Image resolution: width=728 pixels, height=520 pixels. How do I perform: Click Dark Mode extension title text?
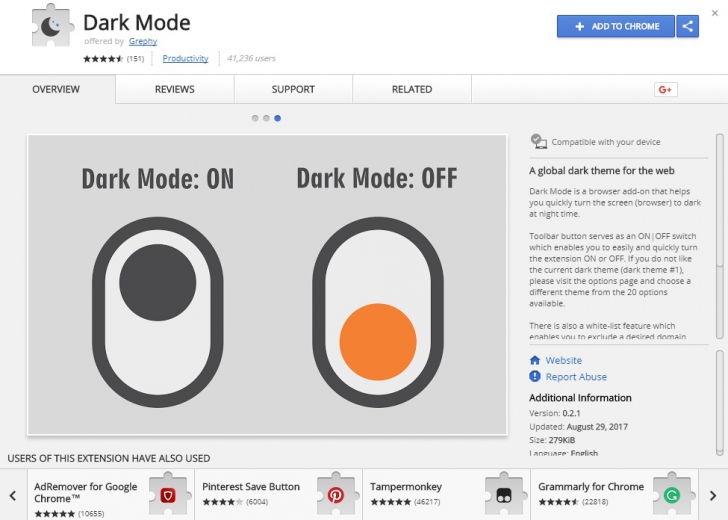tap(137, 22)
